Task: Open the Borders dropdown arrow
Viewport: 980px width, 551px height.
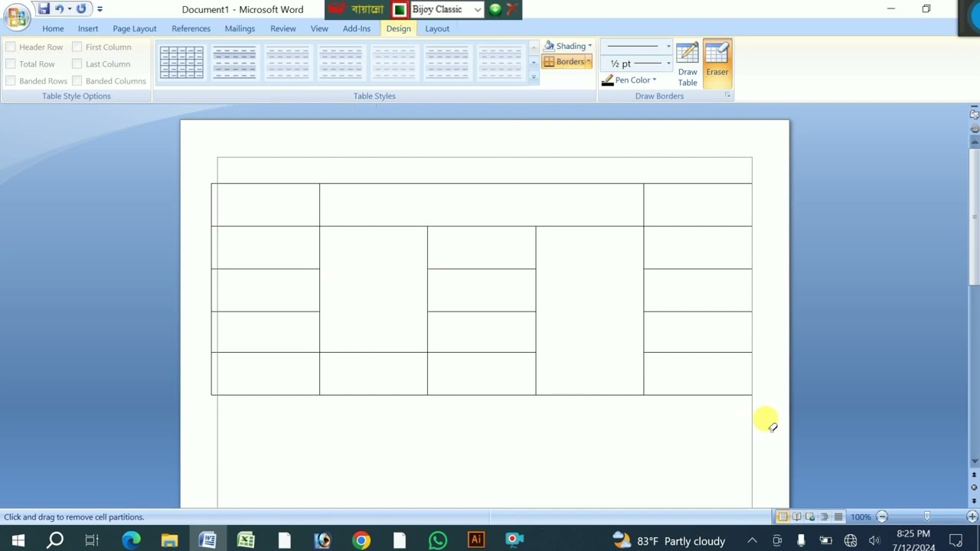Action: point(589,62)
